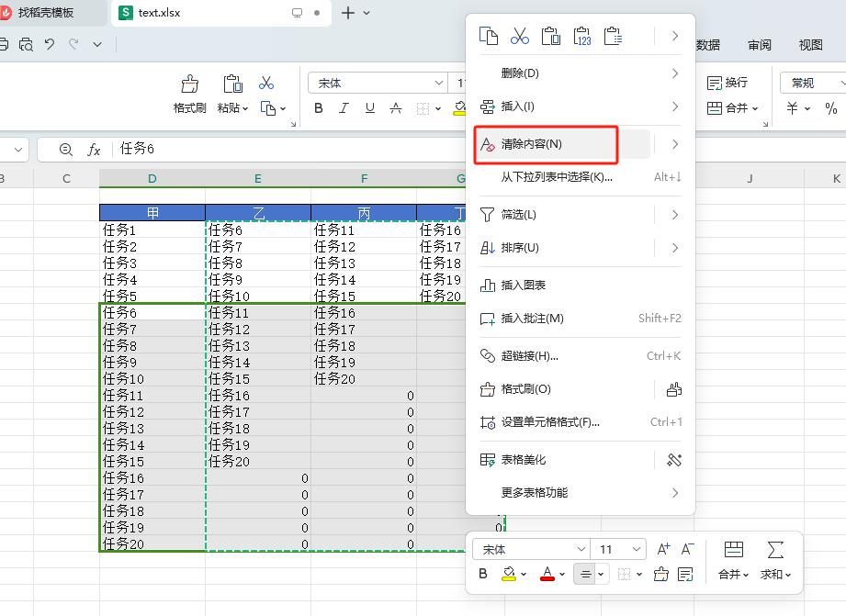Click the formula bar showing 任务6
Screen dimensions: 846x616
point(288,149)
